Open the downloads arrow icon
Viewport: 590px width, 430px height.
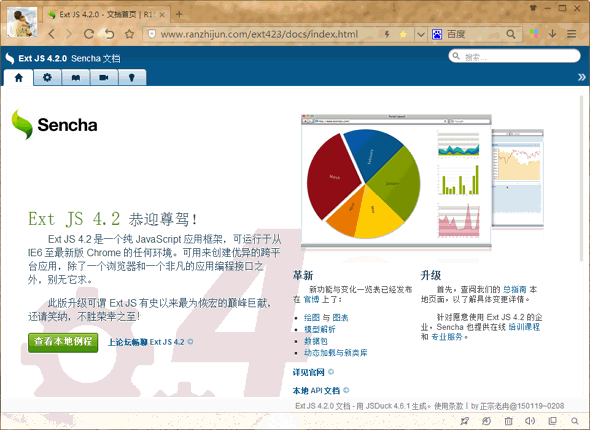(552, 34)
